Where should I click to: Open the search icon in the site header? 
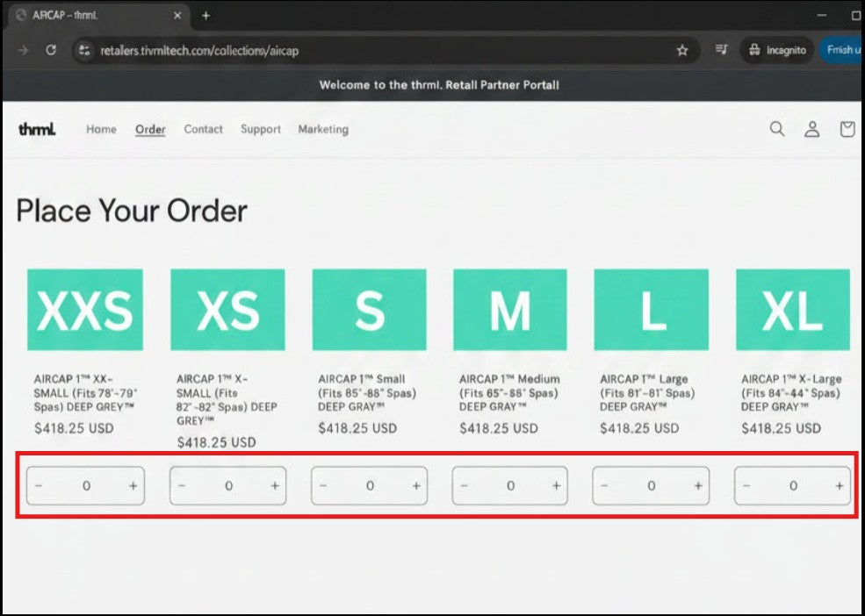coord(776,129)
